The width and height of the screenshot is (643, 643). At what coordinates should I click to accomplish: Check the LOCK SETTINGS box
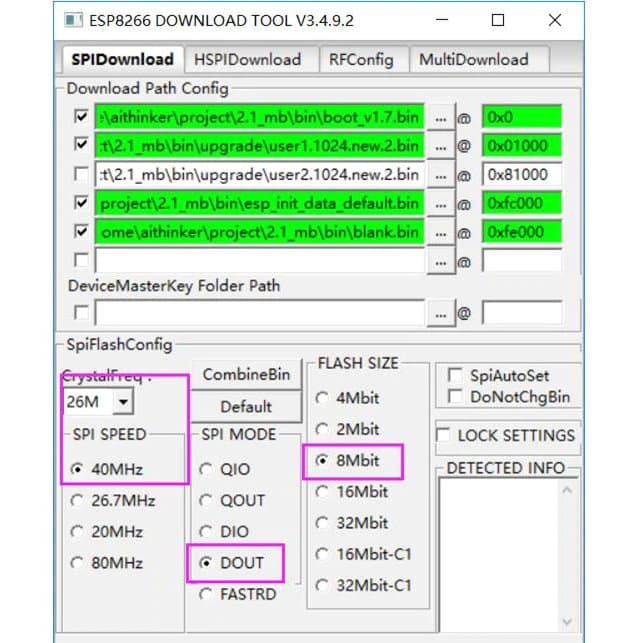pos(443,435)
